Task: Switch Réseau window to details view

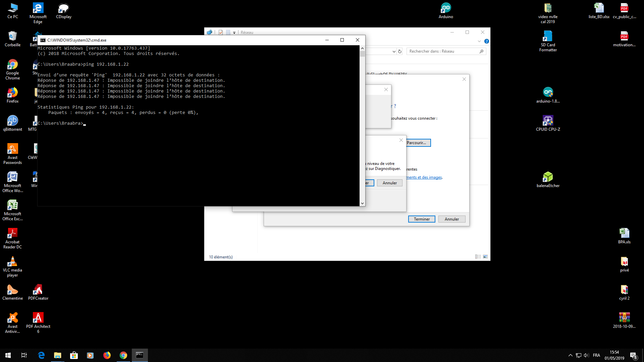Action: coord(478,257)
